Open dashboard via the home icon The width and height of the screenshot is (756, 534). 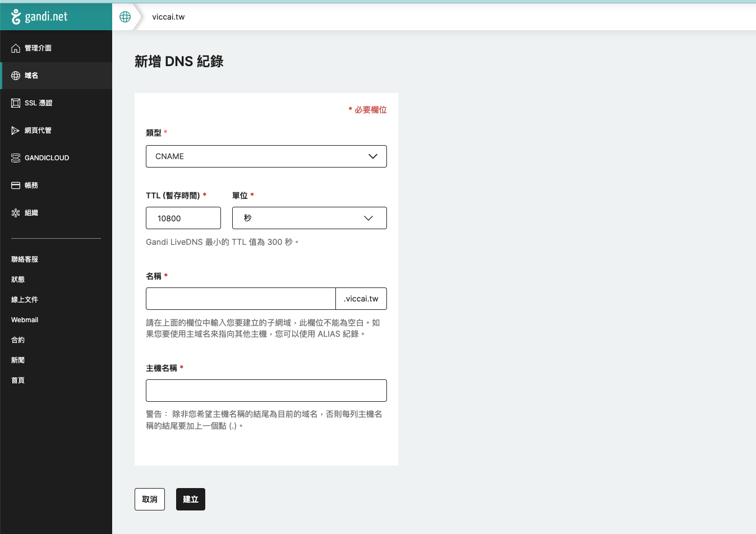pyautogui.click(x=16, y=48)
